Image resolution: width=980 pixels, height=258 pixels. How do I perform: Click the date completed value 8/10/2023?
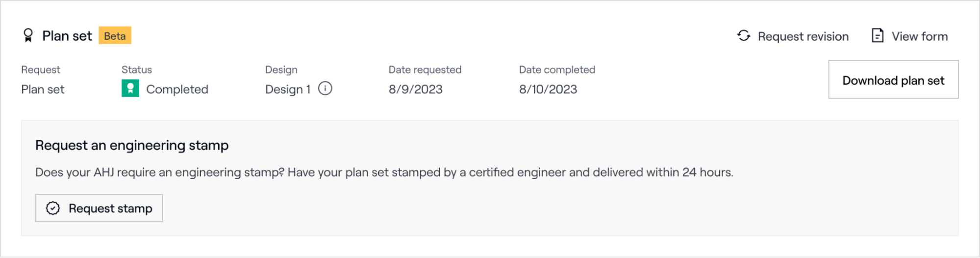click(548, 89)
